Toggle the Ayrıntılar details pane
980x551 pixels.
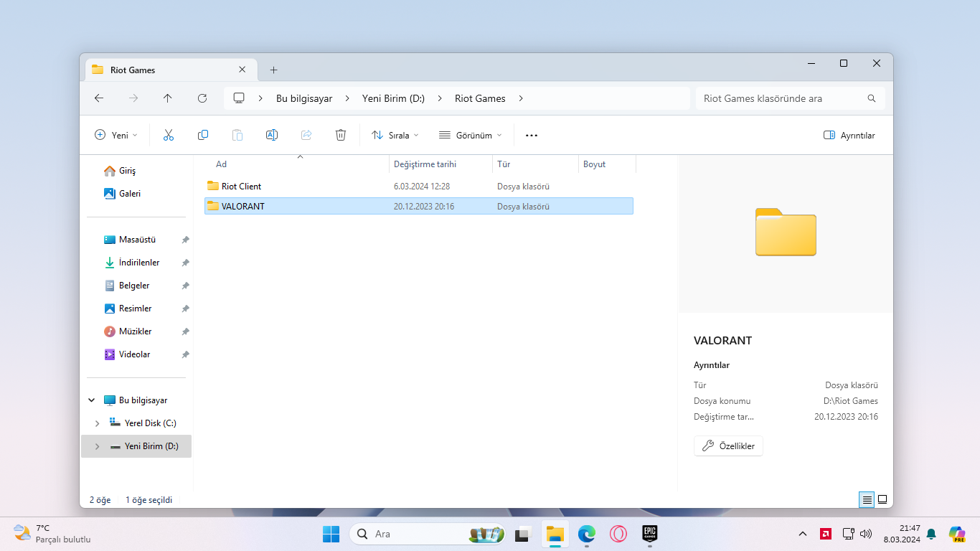click(849, 135)
